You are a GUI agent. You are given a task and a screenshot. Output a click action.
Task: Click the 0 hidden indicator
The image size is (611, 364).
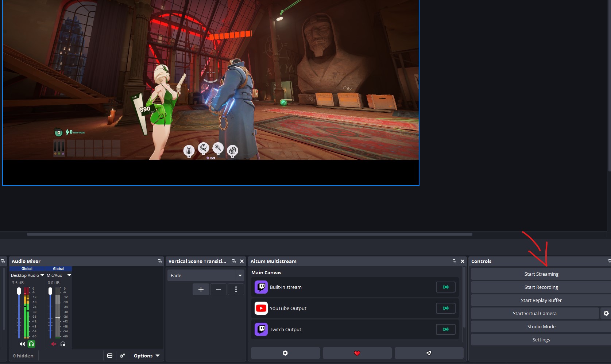(x=23, y=356)
